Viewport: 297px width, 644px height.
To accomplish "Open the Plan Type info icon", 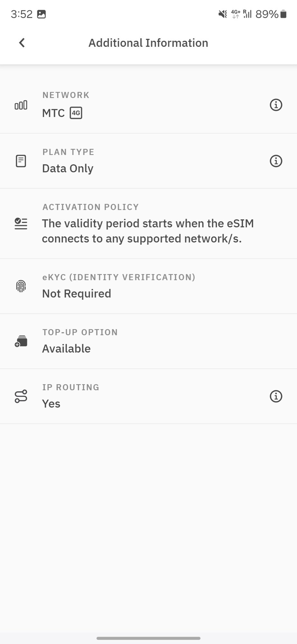I will click(x=276, y=161).
